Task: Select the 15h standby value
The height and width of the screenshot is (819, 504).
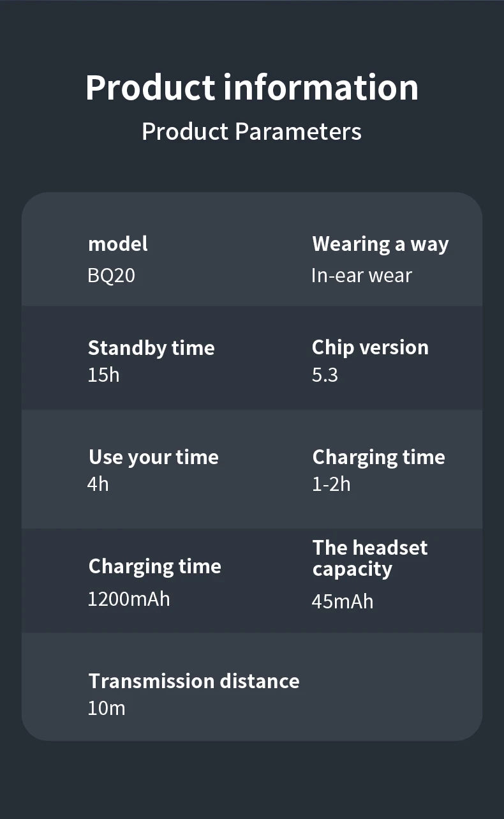Action: [103, 374]
